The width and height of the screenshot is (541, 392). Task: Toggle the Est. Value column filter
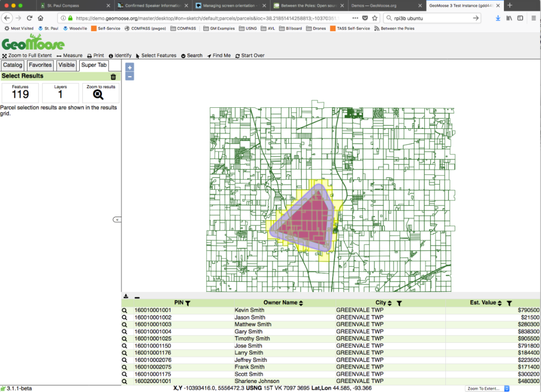pyautogui.click(x=509, y=302)
